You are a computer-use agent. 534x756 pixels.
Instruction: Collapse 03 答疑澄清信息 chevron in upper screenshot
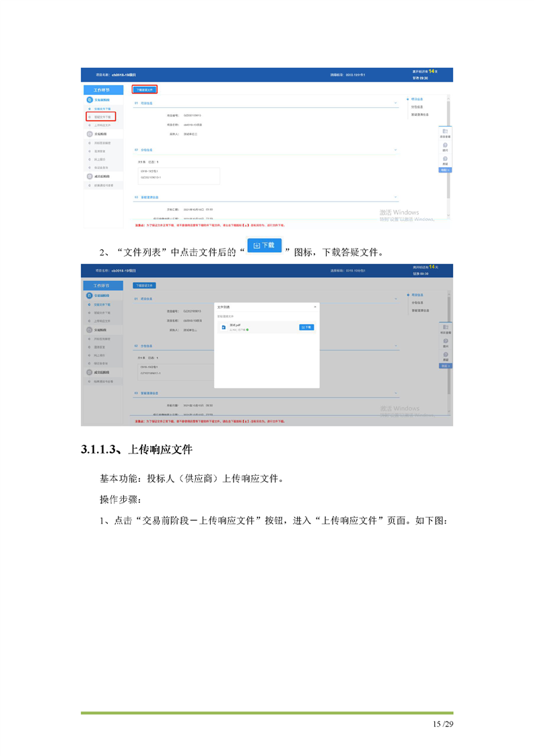(395, 197)
